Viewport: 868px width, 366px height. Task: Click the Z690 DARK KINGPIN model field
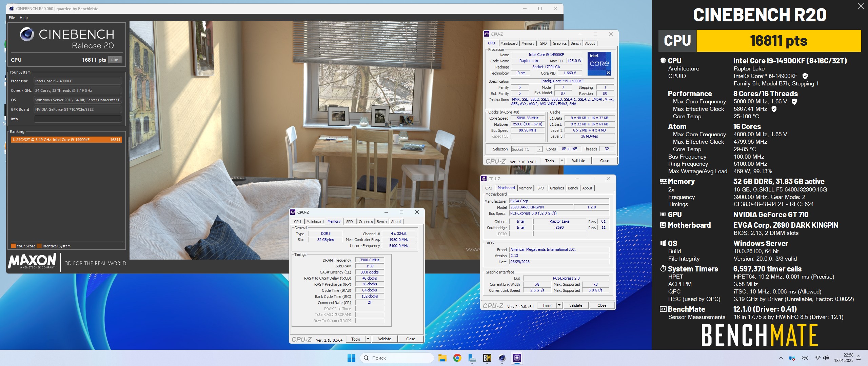(x=541, y=207)
